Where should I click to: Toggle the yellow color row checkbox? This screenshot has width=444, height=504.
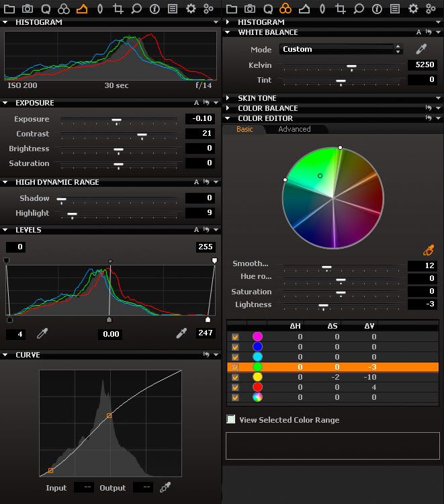[235, 377]
